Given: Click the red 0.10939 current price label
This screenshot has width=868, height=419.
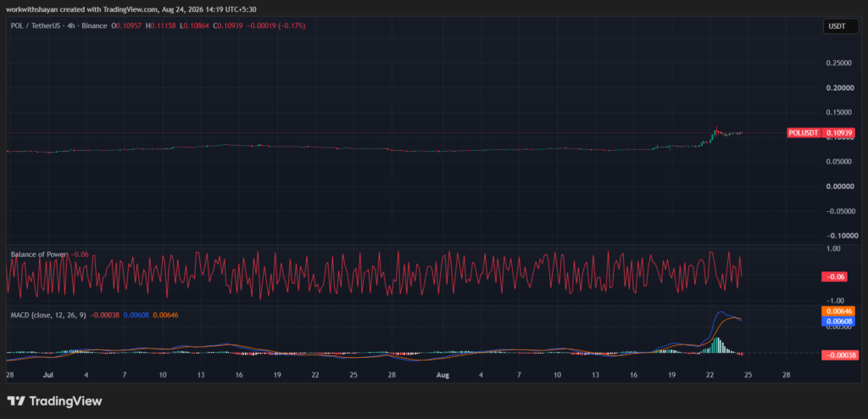Looking at the screenshot, I should pos(839,133).
